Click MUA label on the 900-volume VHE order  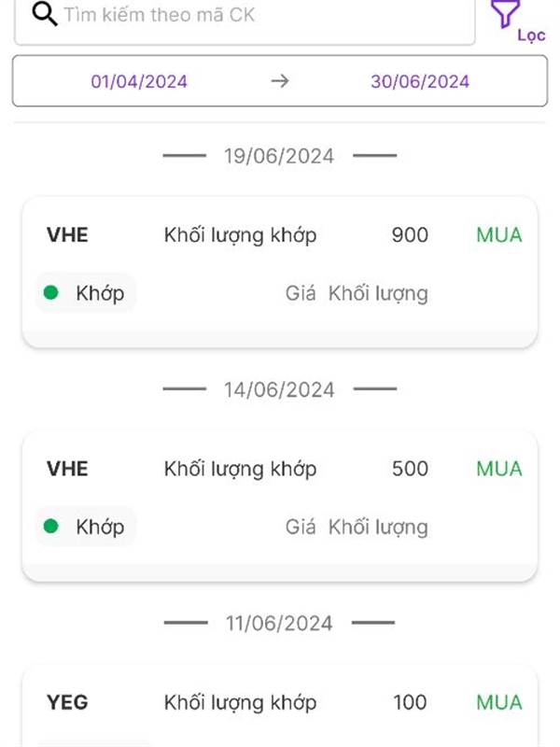499,234
